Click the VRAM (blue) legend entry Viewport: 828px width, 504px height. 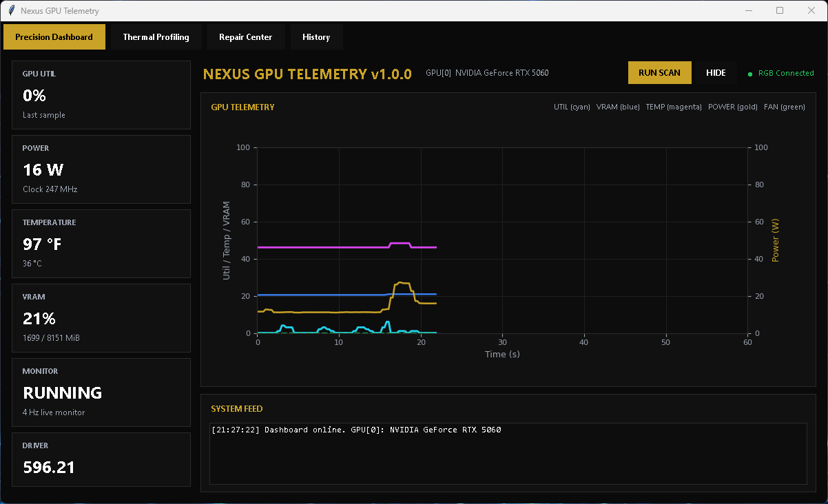[618, 107]
